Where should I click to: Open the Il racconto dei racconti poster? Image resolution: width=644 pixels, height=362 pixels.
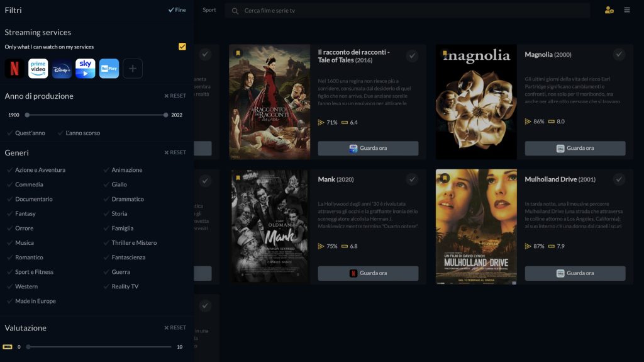coord(269,101)
